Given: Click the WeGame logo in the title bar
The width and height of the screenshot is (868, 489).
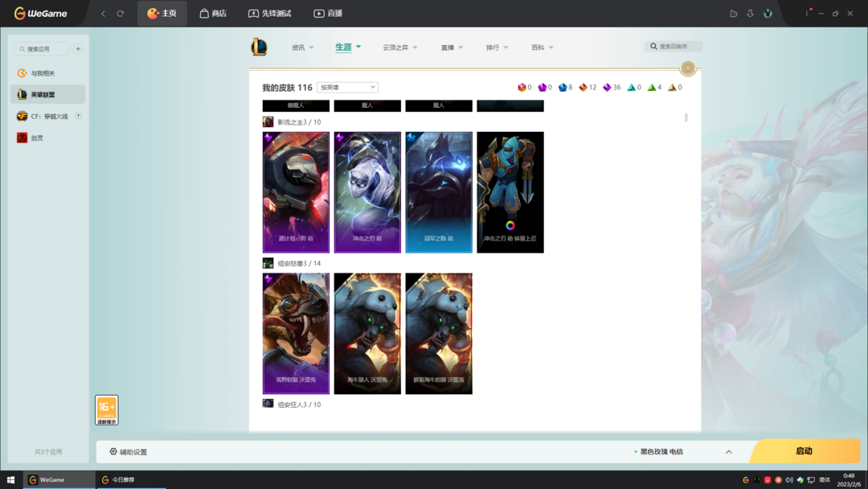Looking at the screenshot, I should click(x=41, y=14).
